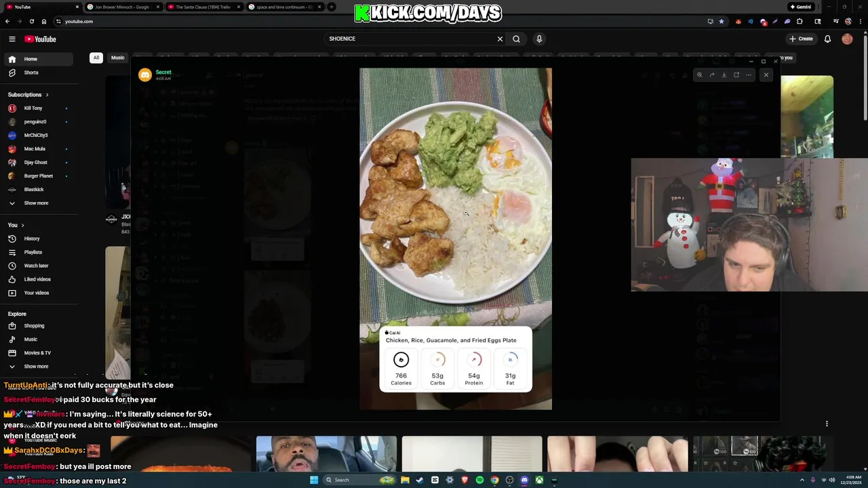This screenshot has height=488, width=868.
Task: Go back in the browser
Action: click(x=7, y=21)
